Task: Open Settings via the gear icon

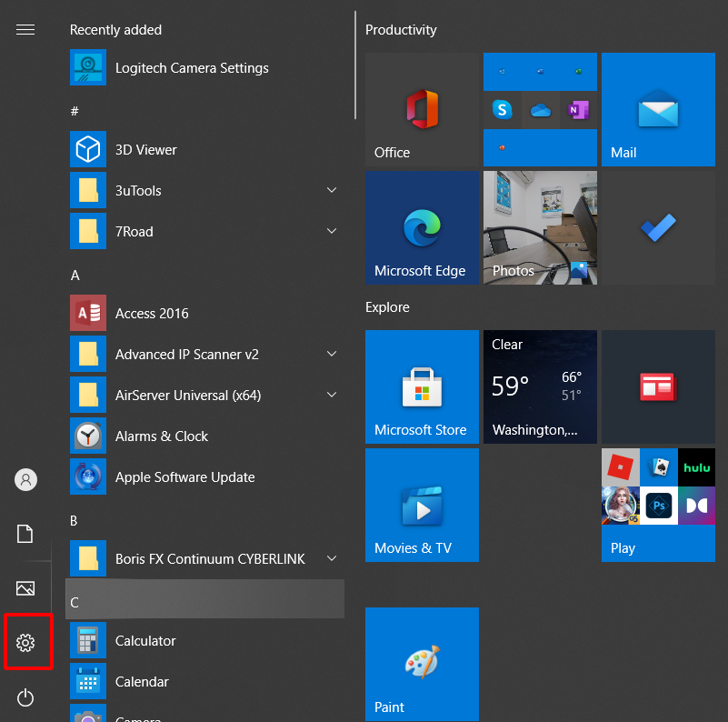Action: coord(25,643)
